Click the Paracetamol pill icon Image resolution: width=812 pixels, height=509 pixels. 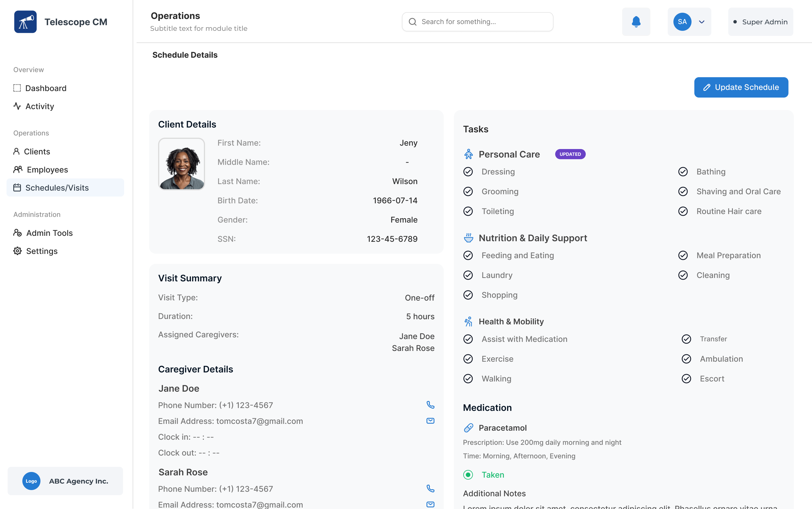pos(468,428)
